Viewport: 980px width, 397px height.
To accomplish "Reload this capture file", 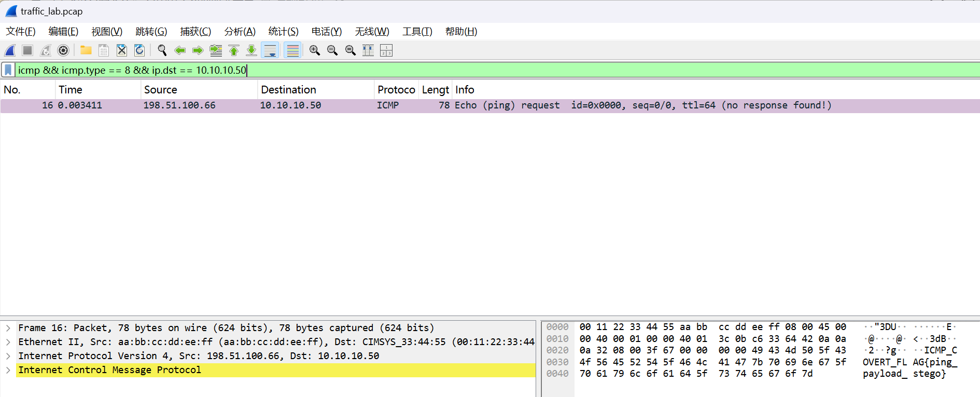I will (x=139, y=50).
